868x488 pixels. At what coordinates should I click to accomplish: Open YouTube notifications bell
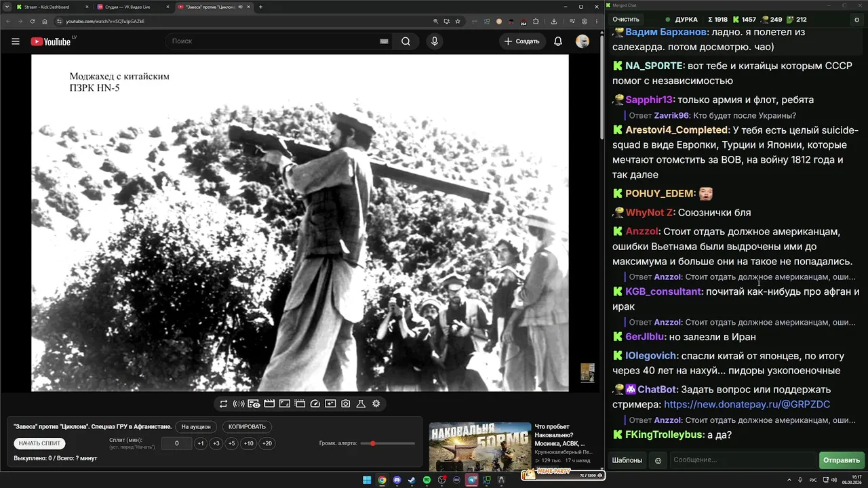coord(558,41)
